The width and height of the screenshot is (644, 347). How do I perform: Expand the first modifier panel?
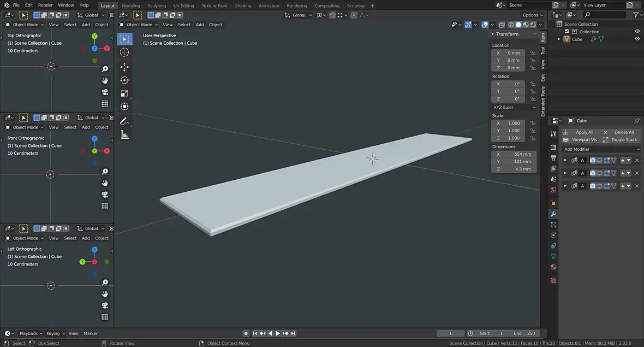(565, 160)
